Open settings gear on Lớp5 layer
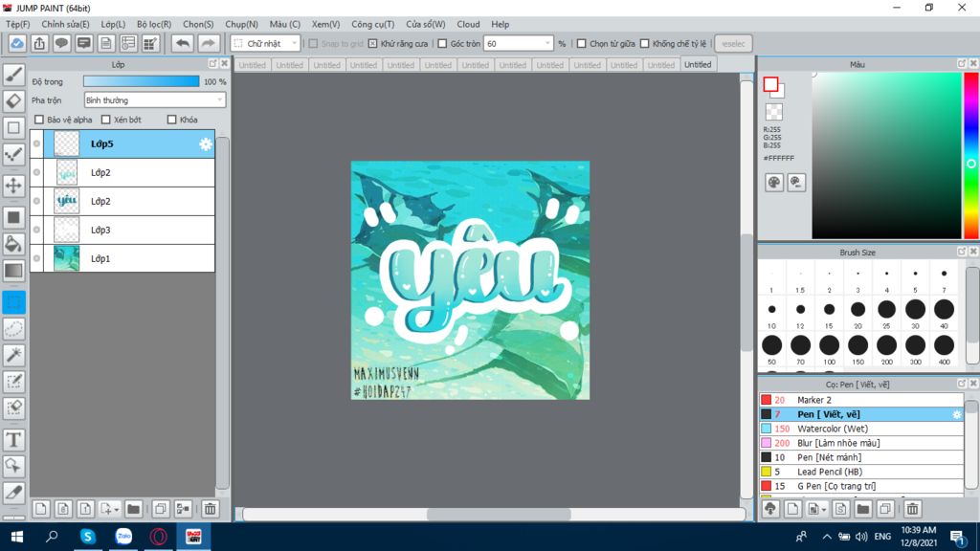 [x=206, y=144]
